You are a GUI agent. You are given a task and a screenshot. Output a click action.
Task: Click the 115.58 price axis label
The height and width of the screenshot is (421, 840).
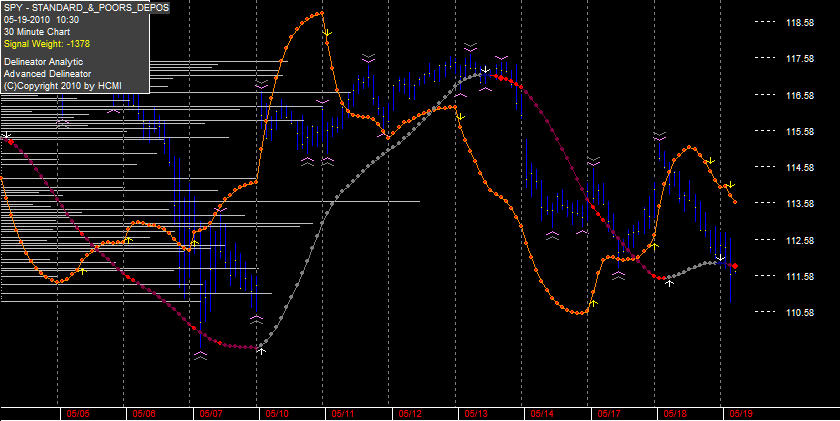(800, 131)
